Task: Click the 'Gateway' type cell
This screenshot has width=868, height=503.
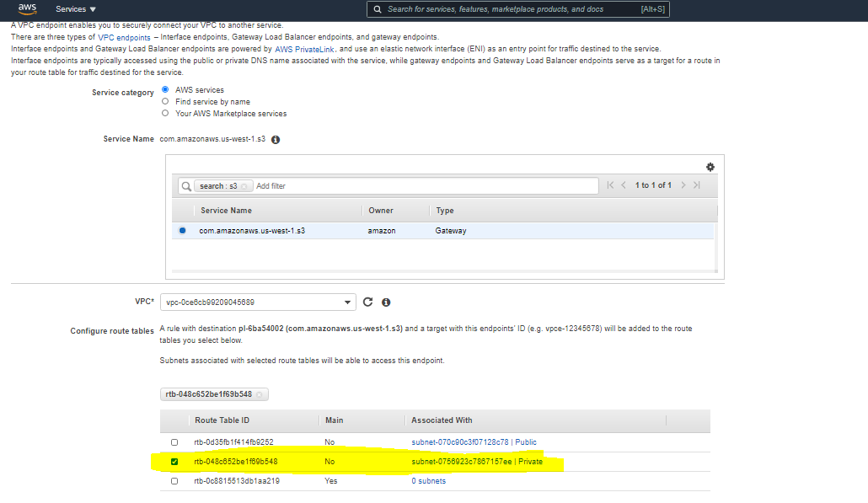Action: [451, 231]
